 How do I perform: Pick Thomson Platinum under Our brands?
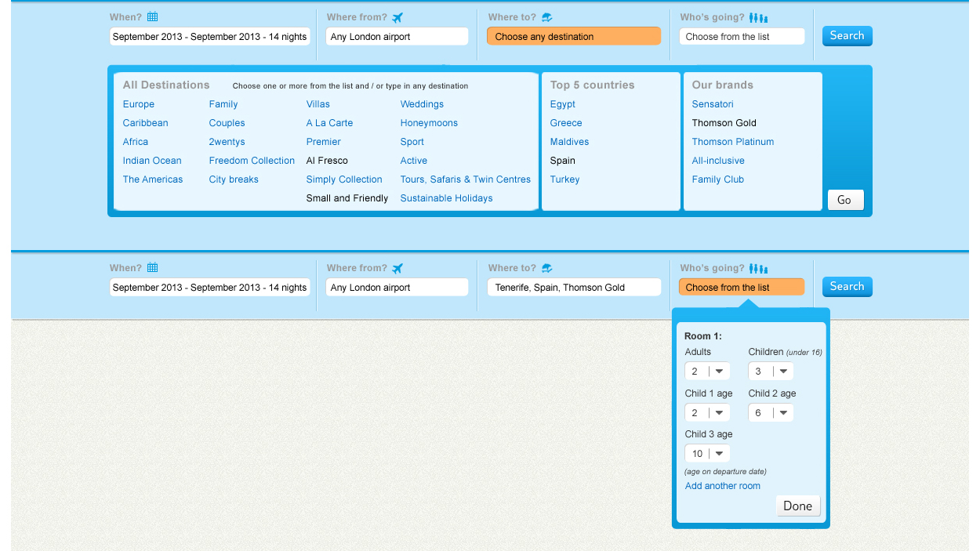pos(732,142)
